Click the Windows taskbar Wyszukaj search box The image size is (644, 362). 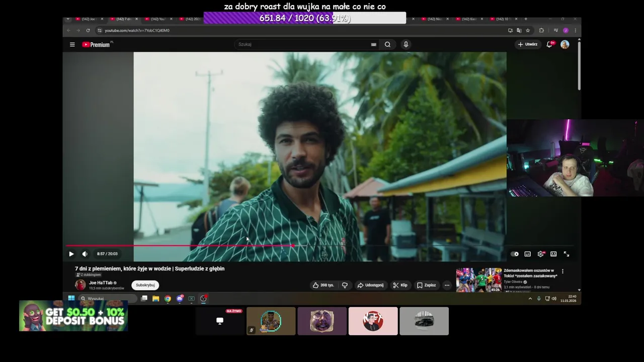click(x=107, y=298)
